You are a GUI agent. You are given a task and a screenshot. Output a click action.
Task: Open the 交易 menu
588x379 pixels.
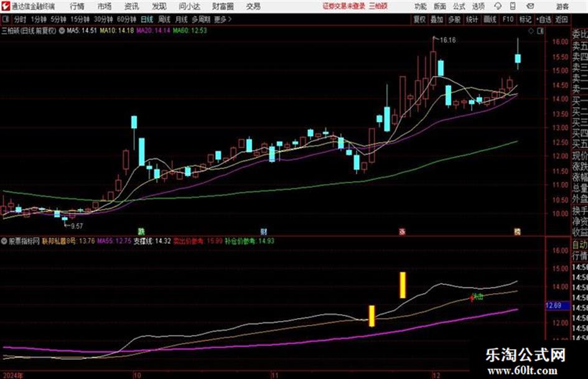(x=253, y=6)
